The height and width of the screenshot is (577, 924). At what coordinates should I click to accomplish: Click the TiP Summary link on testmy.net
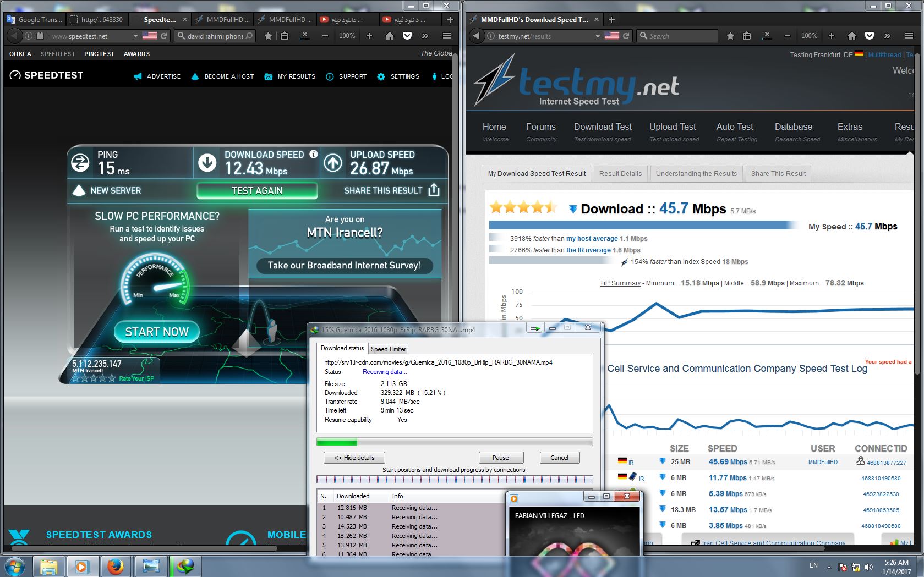pyautogui.click(x=620, y=283)
